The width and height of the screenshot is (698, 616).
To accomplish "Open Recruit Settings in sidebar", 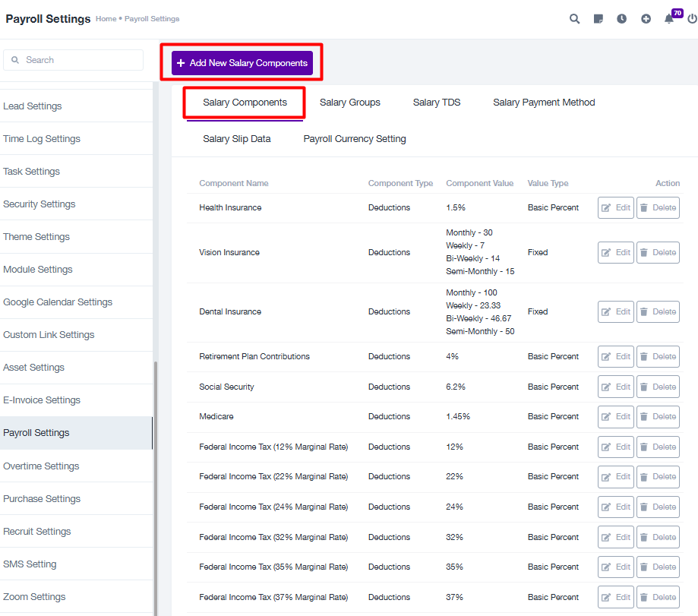I will coord(76,532).
